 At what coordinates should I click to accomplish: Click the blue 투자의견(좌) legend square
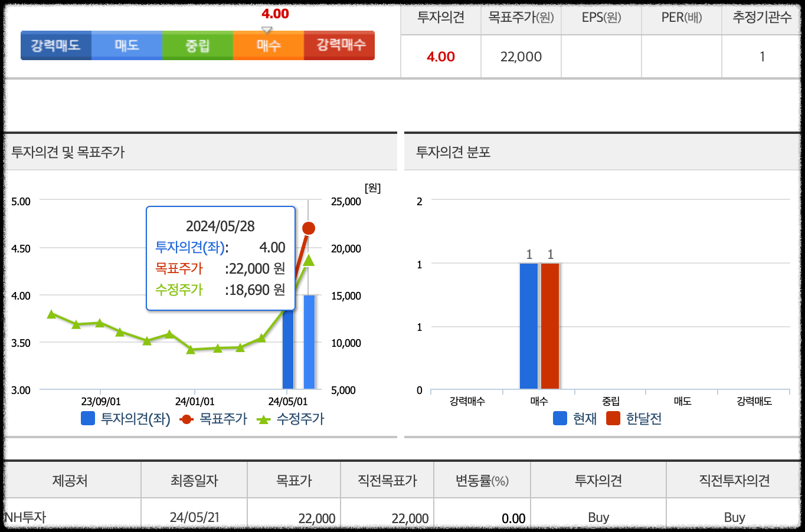click(88, 419)
